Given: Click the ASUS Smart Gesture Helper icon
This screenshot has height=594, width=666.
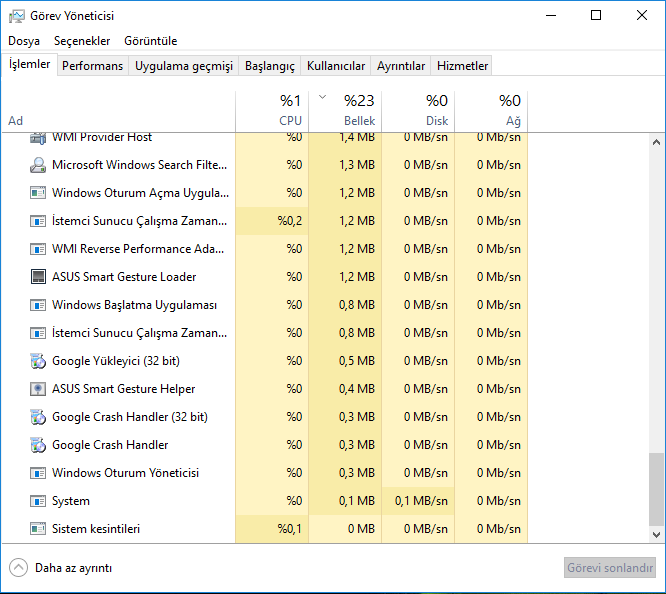Looking at the screenshot, I should coord(38,389).
